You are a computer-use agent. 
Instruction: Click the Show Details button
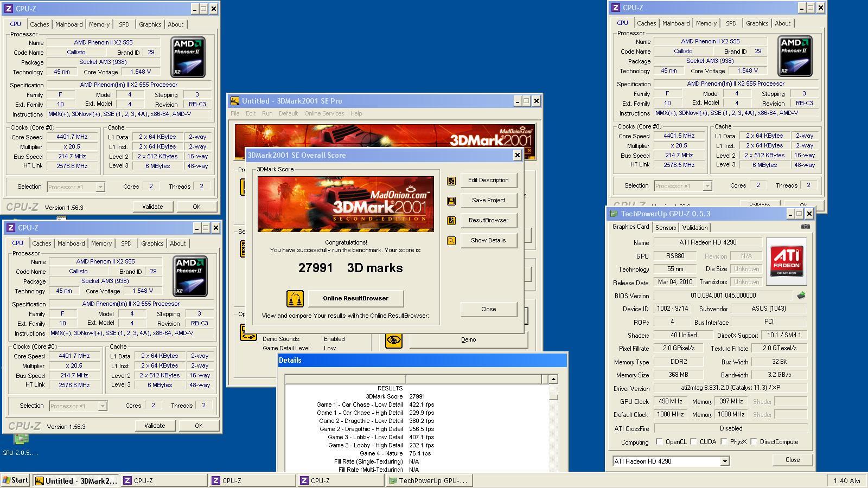488,241
